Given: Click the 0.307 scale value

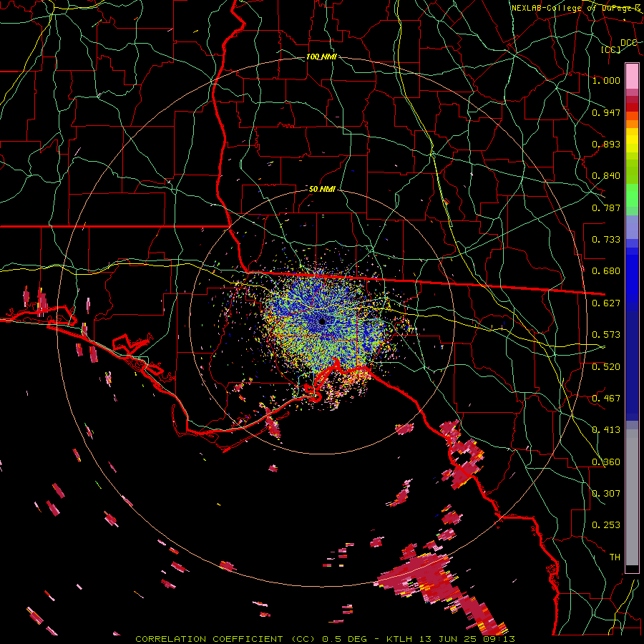Looking at the screenshot, I should [606, 494].
